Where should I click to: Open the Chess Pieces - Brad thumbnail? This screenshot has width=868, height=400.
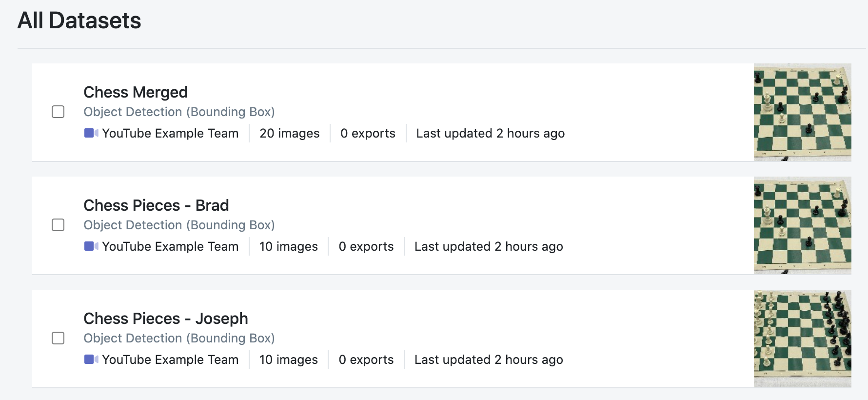click(802, 225)
